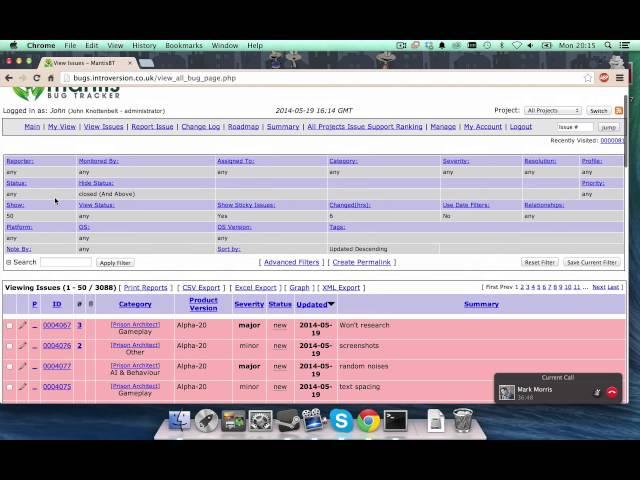Edit issue 0004076 with pencil icon
The width and height of the screenshot is (640, 480).
(x=22, y=346)
